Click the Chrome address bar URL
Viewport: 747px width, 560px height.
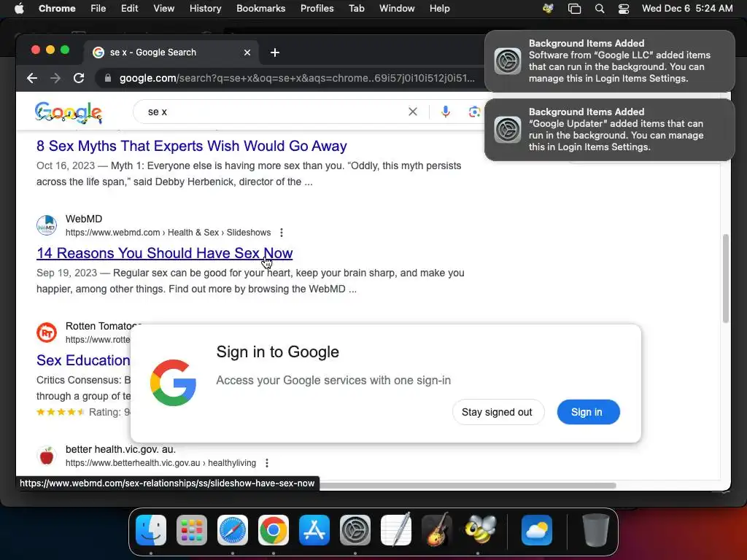(297, 78)
